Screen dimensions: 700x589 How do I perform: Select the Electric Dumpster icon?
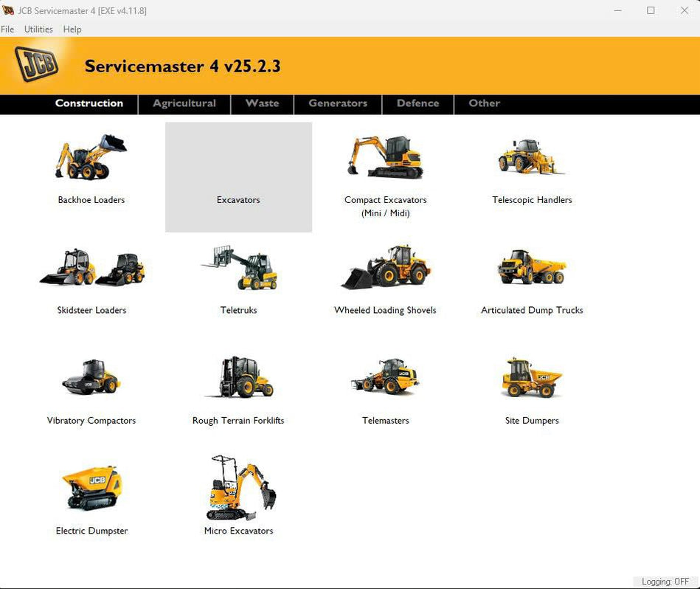[91, 489]
